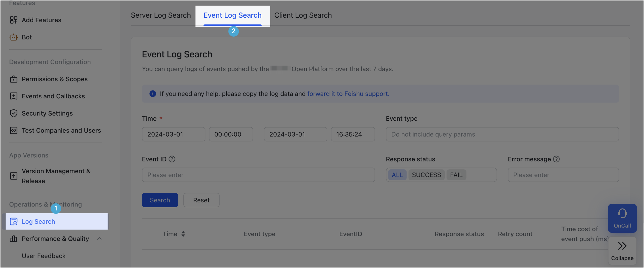
Task: Select the Bot icon in sidebar
Action: [x=14, y=37]
